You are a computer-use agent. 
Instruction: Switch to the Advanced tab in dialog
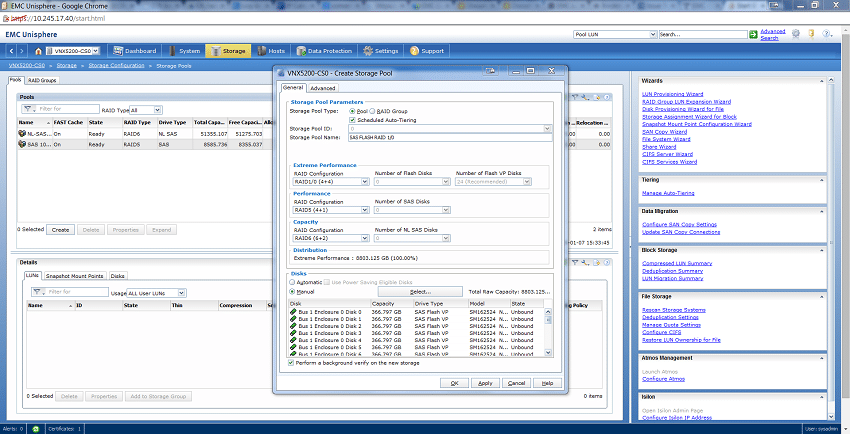pos(323,88)
